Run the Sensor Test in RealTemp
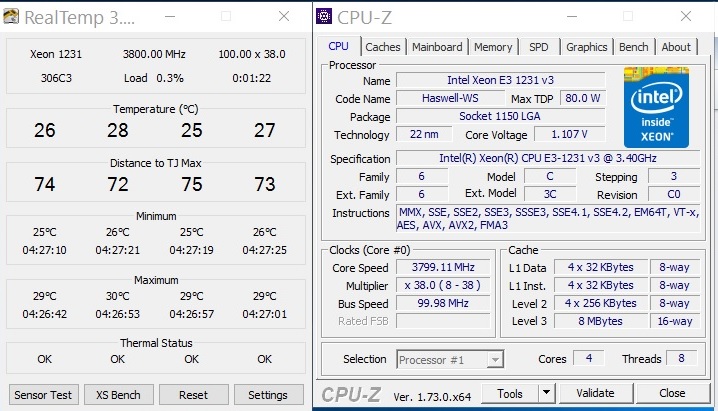Screen dimensions: 718x411 pyautogui.click(x=43, y=395)
